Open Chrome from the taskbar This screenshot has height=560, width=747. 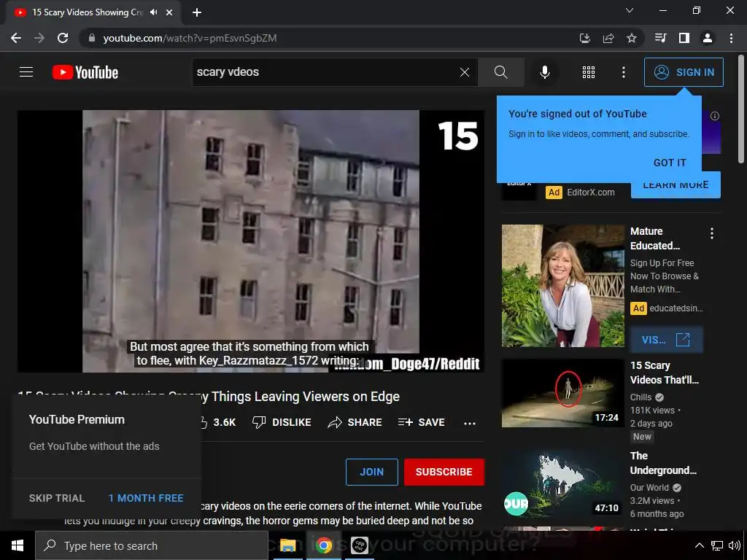[323, 545]
